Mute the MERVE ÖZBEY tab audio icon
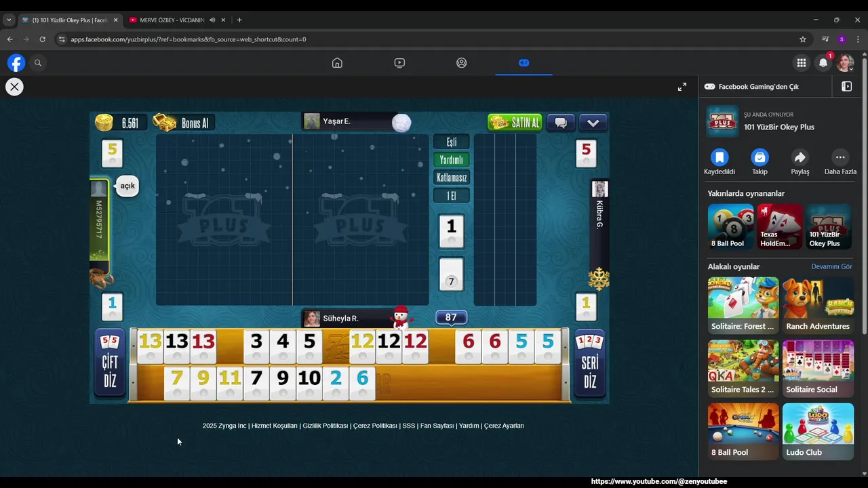The height and width of the screenshot is (488, 868). pos(212,20)
